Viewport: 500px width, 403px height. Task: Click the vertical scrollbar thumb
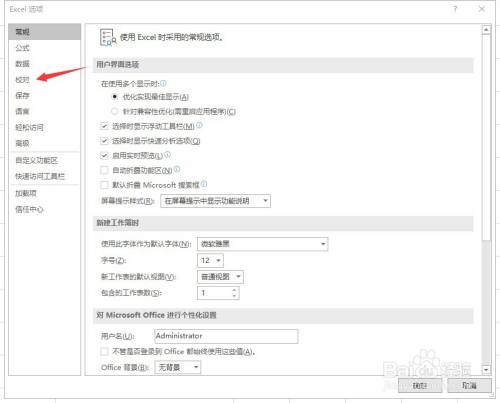486,137
